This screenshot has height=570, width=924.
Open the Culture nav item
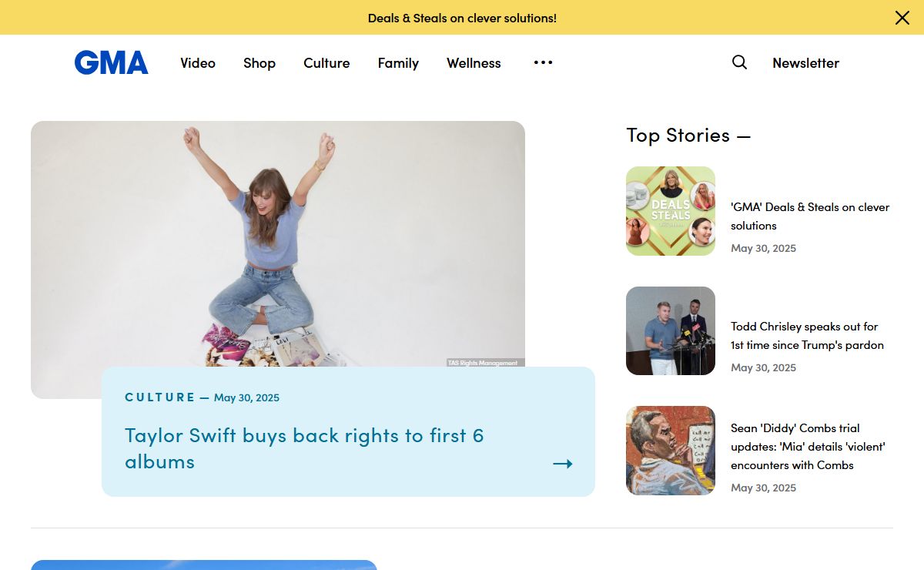coord(326,63)
